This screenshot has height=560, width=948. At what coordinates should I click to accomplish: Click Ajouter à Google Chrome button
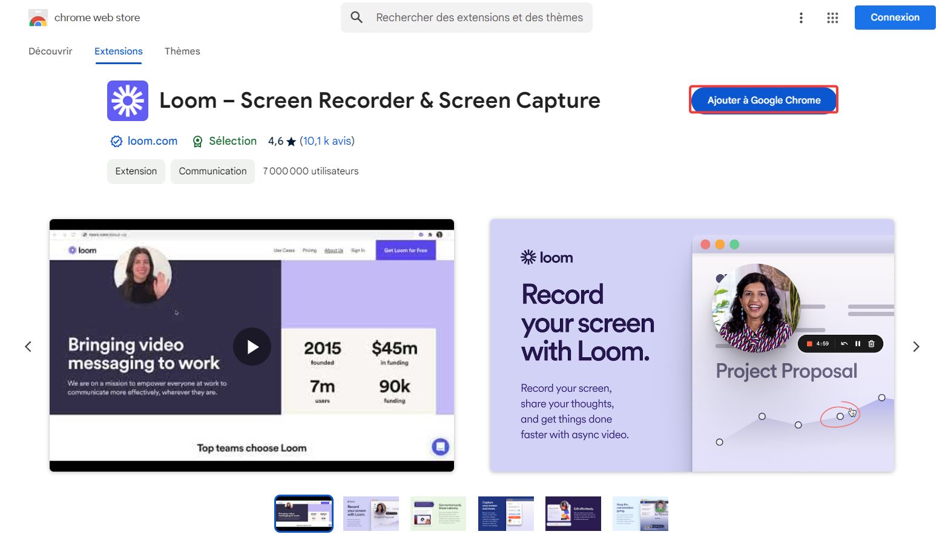(764, 100)
